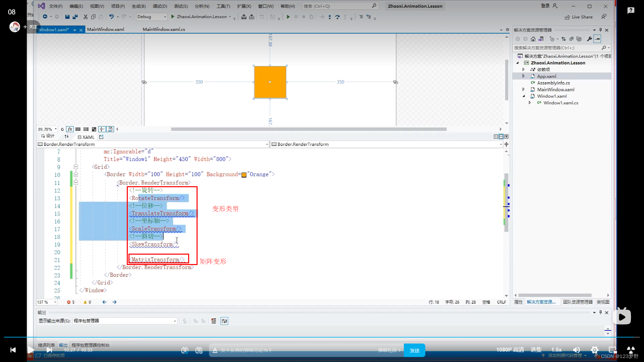Viewport: 644px width, 362px height.
Task: Open Properties wrench icon in Solution Explorer
Action: click(589, 39)
